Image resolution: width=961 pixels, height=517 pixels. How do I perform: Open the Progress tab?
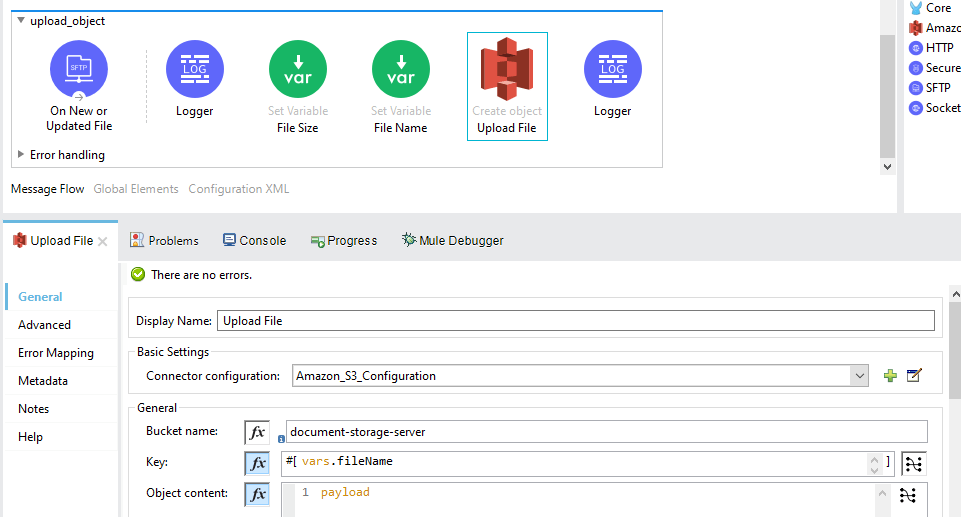tap(344, 240)
